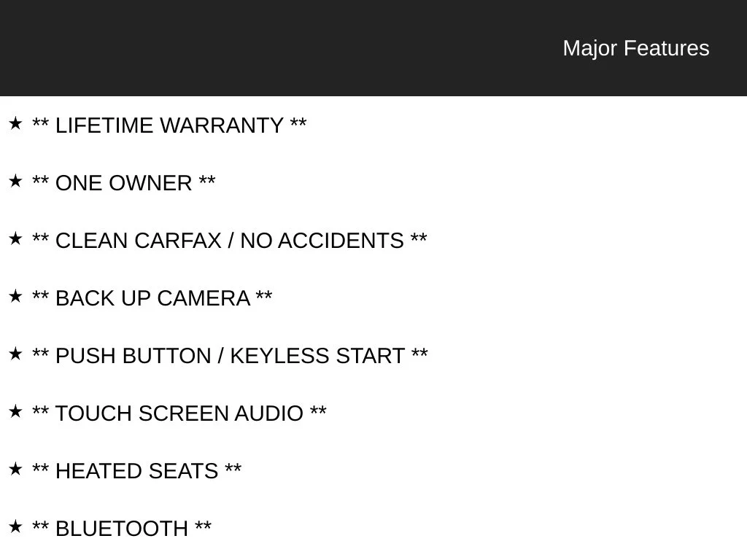Viewport: 747px width, 560px height.
Task: Select the HEATED SEATS feature text
Action: pos(136,472)
